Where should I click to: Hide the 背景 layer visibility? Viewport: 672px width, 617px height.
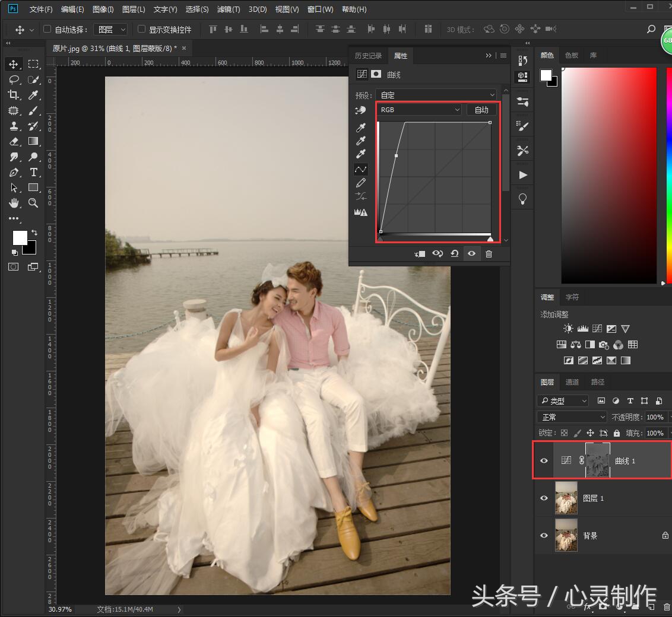544,535
